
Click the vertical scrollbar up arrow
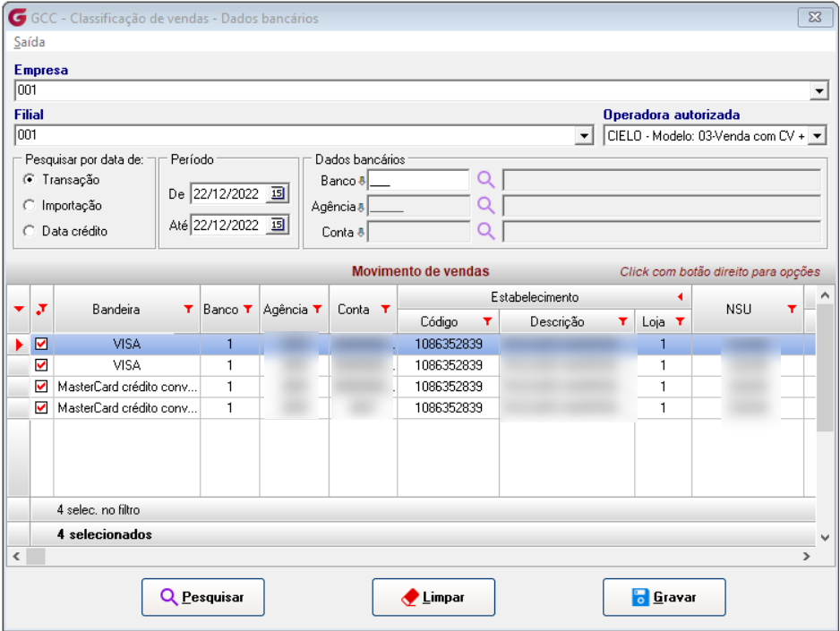coord(825,295)
